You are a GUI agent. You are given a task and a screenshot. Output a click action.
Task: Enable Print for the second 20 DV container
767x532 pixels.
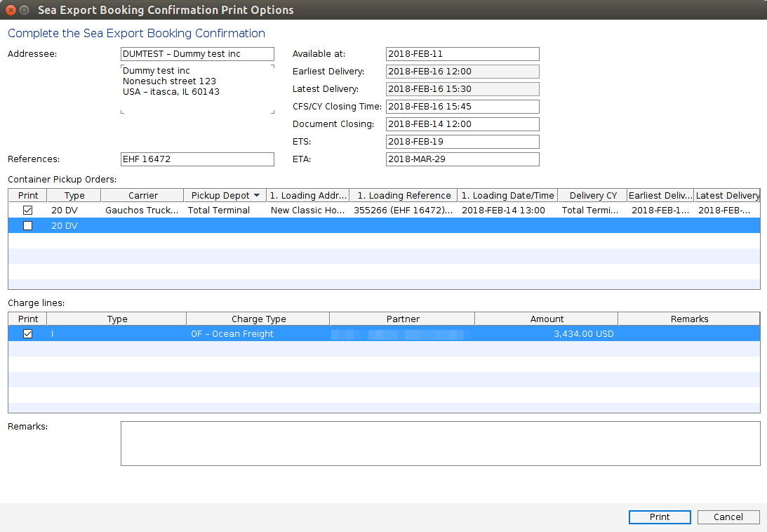point(27,225)
